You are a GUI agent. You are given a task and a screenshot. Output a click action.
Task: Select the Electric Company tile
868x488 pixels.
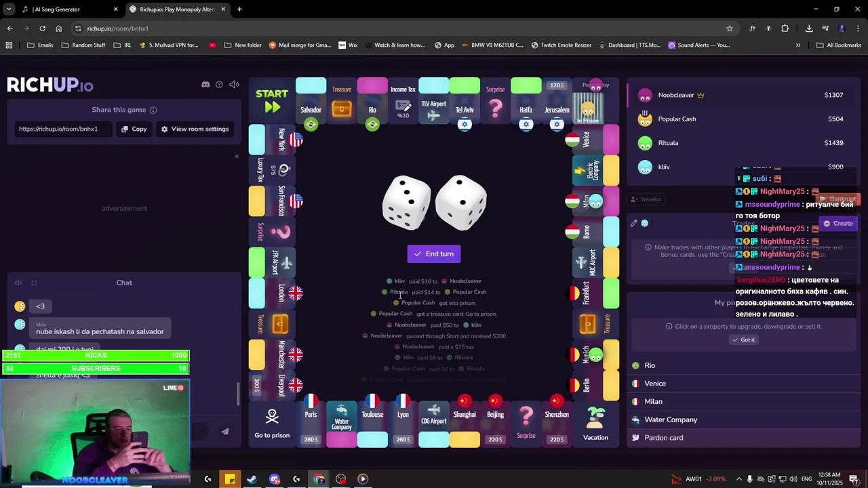(596, 170)
